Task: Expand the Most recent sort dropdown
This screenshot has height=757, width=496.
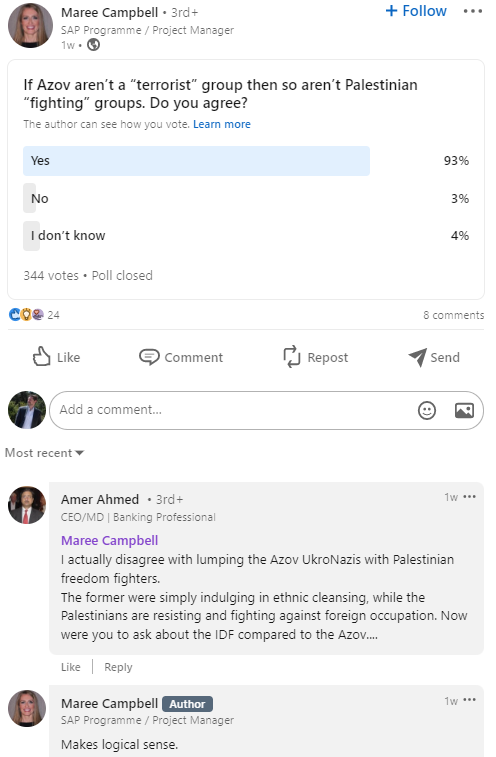Action: pos(44,453)
